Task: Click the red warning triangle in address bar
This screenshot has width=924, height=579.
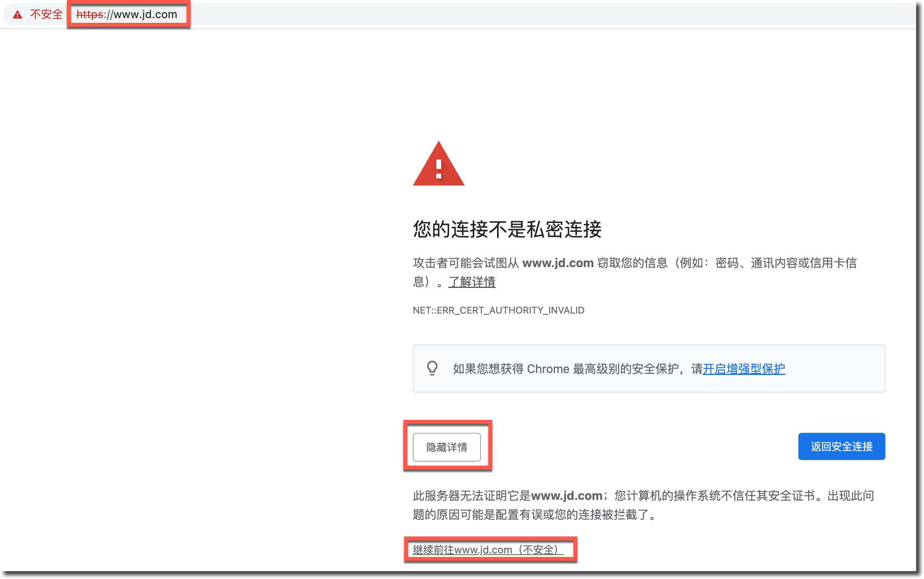Action: point(17,15)
